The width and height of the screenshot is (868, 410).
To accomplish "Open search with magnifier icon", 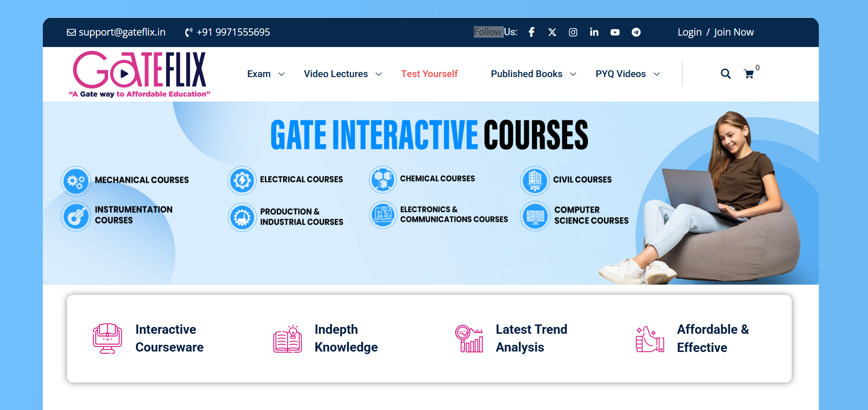I will coord(725,74).
